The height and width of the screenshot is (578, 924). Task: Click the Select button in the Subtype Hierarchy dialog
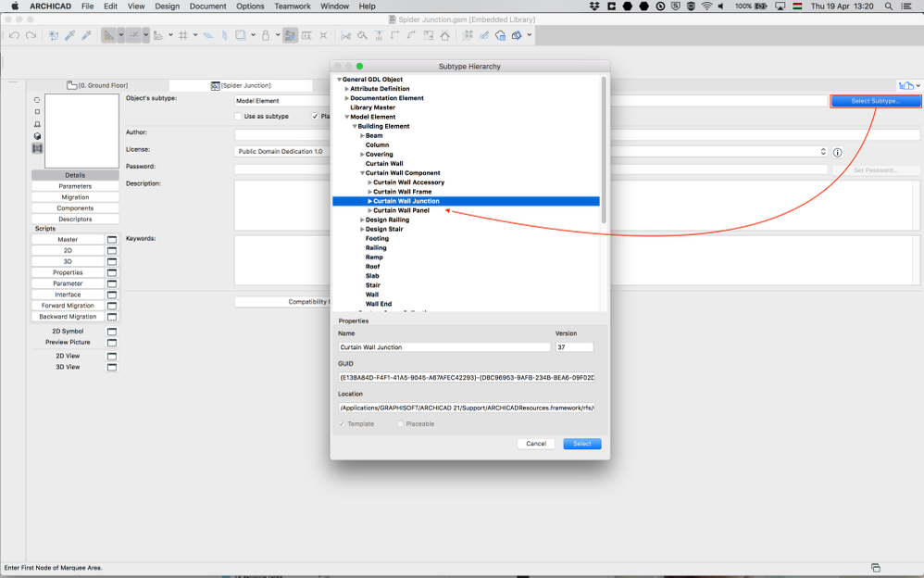click(x=582, y=444)
